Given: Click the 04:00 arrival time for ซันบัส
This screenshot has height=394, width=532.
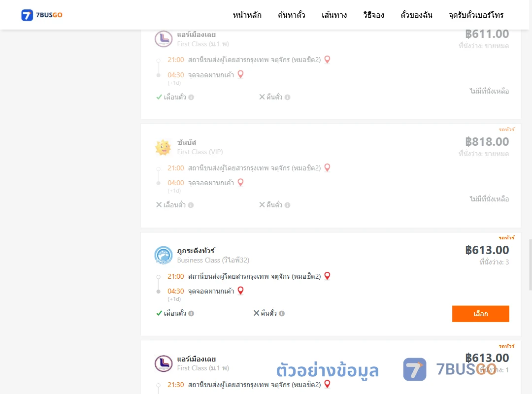Looking at the screenshot, I should 176,183.
